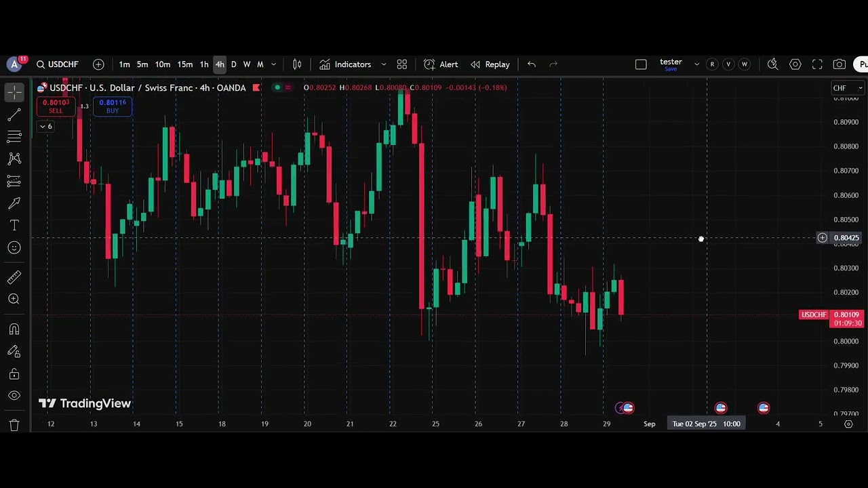Toggle magnet mode for drawings
The width and height of the screenshot is (868, 488).
point(14,329)
